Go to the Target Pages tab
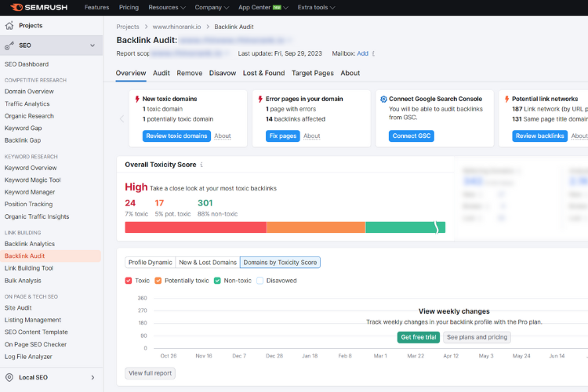Screen dimensions: 588x392 312,73
